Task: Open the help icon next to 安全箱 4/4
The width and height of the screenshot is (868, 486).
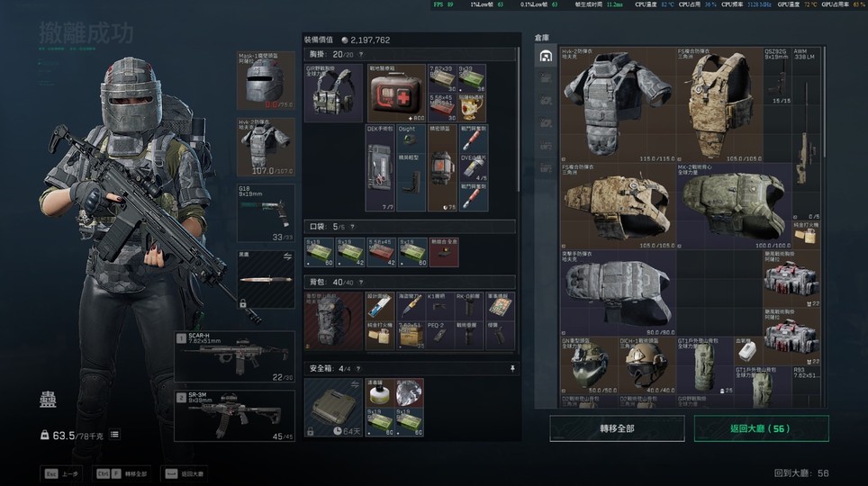Action: coord(358,369)
